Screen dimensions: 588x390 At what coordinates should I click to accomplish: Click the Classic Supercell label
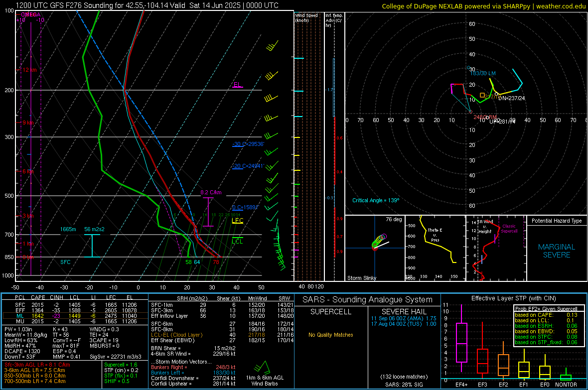509,229
